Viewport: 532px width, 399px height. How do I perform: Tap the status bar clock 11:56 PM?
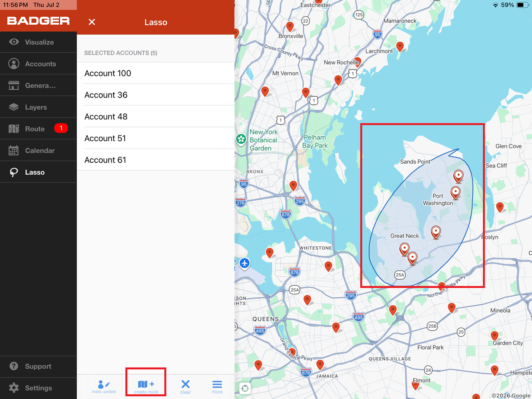16,5
